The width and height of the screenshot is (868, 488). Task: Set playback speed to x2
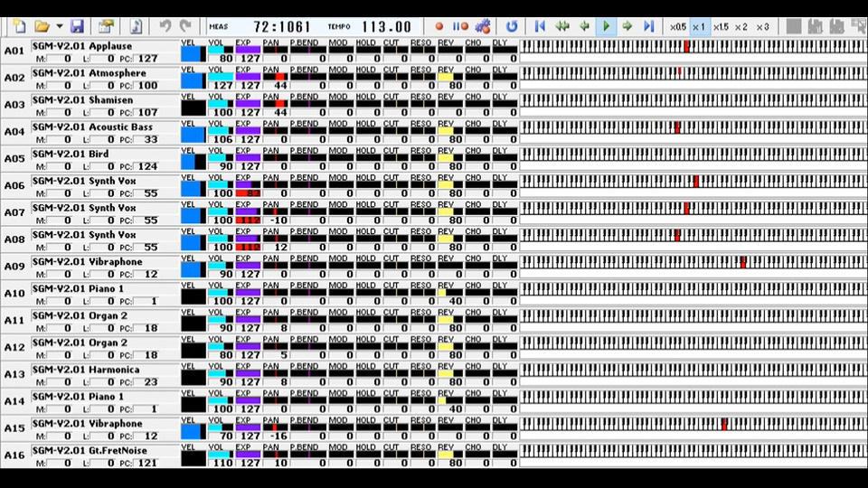click(741, 26)
